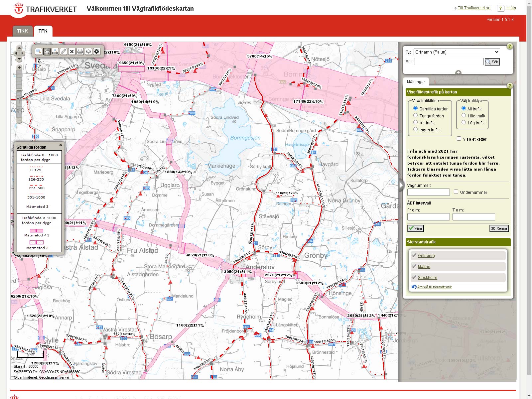Click map label 17140(22)±10%
Image resolution: width=532 pixels, height=399 pixels.
click(308, 101)
